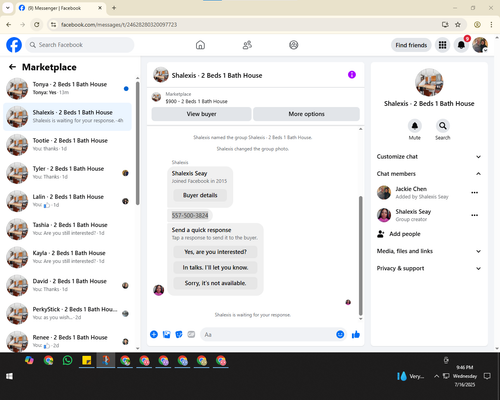
Task: Click phone number 557-500-3824 message
Action: (190, 215)
